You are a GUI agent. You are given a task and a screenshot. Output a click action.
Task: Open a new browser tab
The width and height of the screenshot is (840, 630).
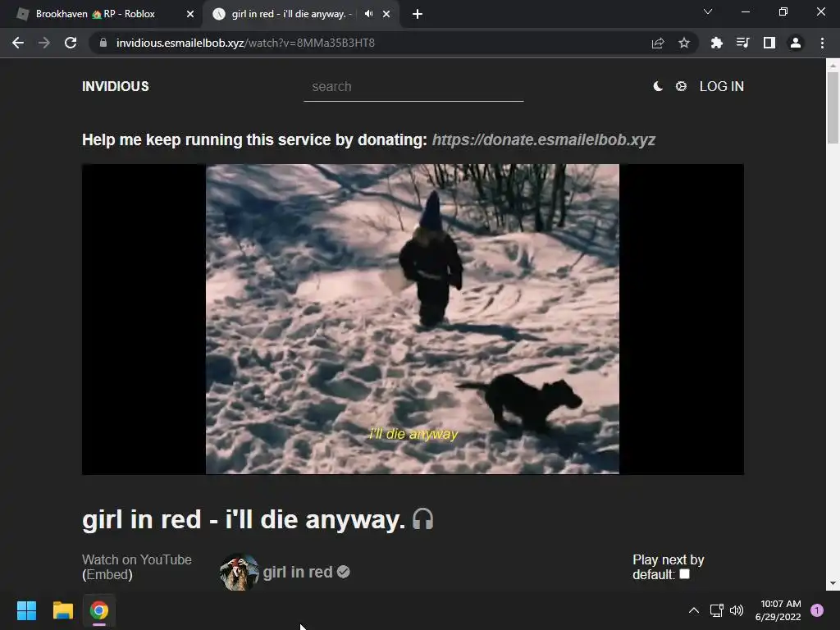418,14
